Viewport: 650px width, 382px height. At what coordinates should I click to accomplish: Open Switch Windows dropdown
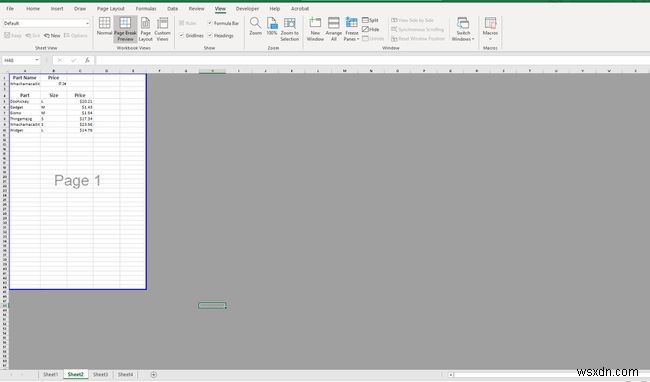pos(463,29)
